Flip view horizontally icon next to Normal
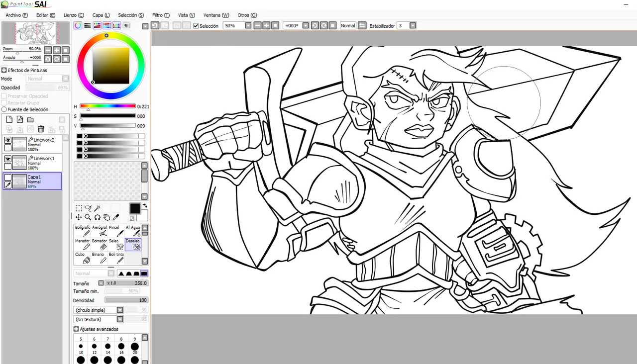Image resolution: width=637 pixels, height=364 pixels. (362, 25)
